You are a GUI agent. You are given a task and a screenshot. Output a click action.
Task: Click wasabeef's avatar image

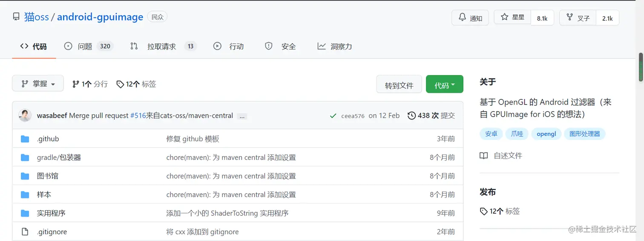25,115
